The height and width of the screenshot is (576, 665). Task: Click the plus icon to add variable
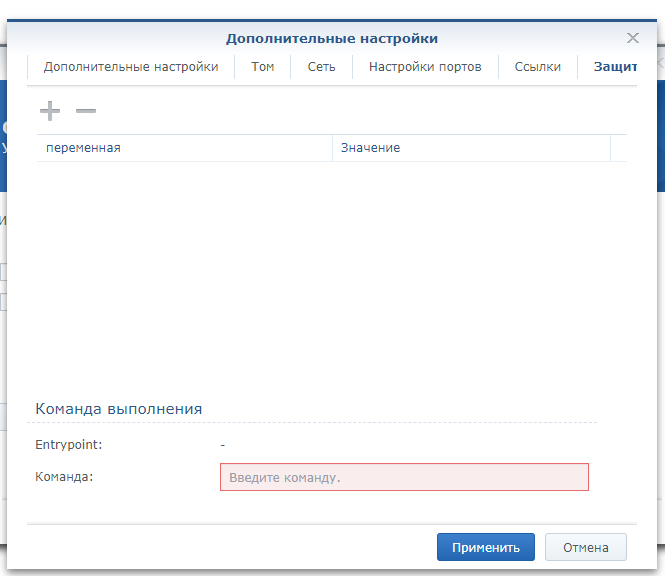pyautogui.click(x=50, y=111)
